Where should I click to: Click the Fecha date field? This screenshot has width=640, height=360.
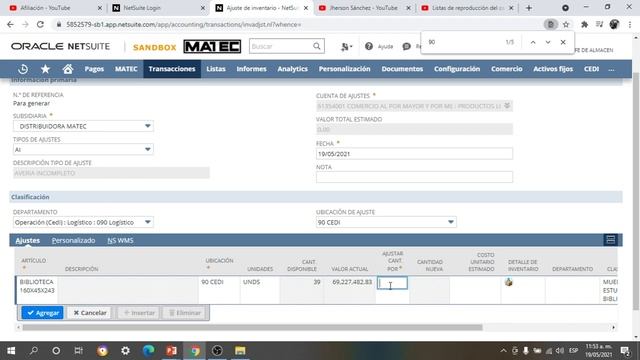pyautogui.click(x=414, y=154)
